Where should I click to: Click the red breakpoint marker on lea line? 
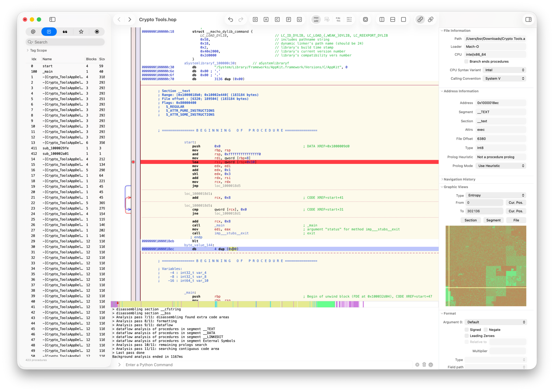click(x=133, y=162)
